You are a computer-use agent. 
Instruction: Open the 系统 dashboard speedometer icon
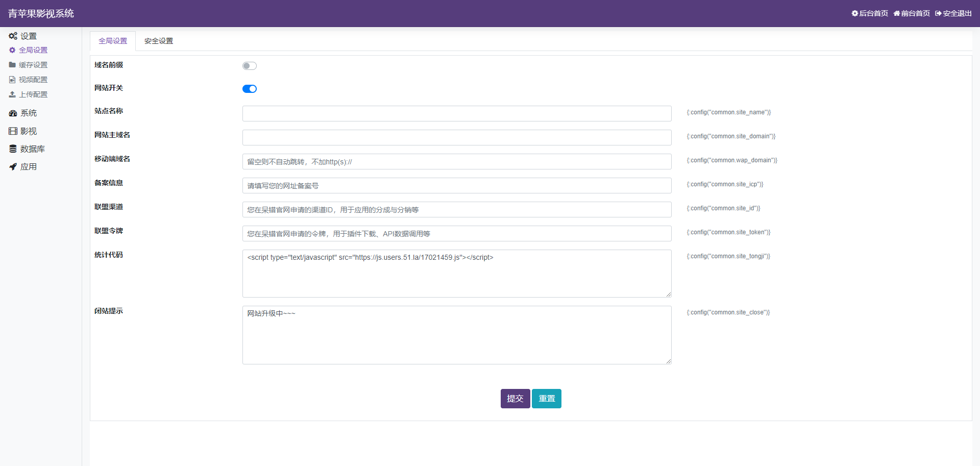tap(13, 113)
